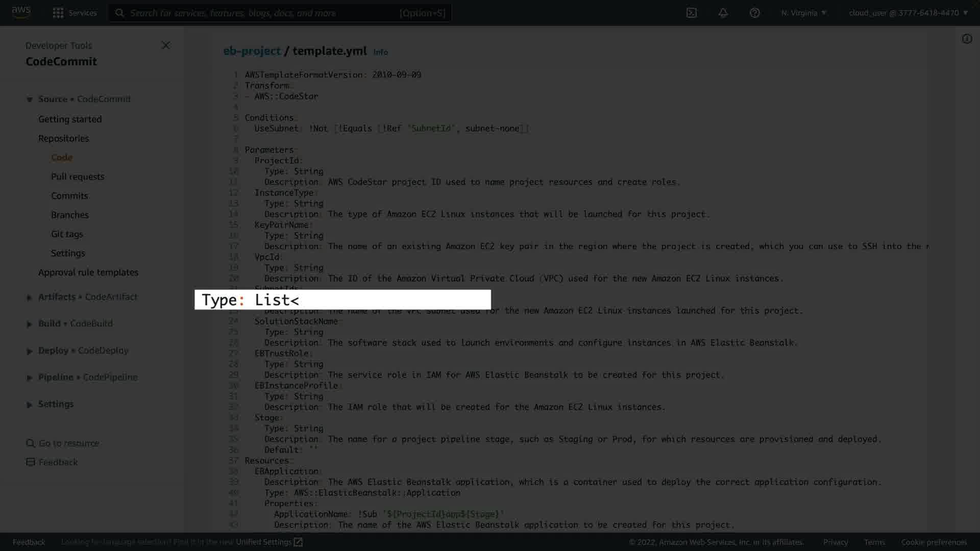Screen dimensions: 980x551
Task: Close the Developer Tools sidebar
Action: pyautogui.click(x=165, y=45)
